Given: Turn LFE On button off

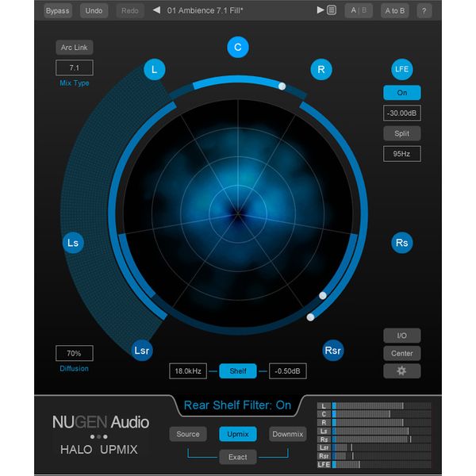Looking at the screenshot, I should click(x=402, y=93).
